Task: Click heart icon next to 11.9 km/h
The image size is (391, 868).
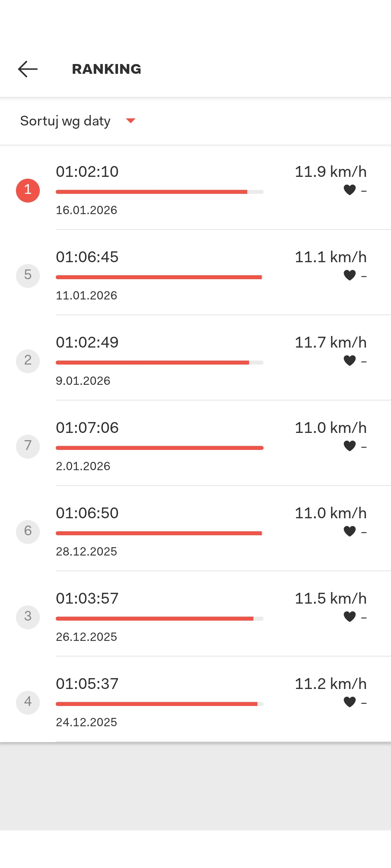Action: 350,190
